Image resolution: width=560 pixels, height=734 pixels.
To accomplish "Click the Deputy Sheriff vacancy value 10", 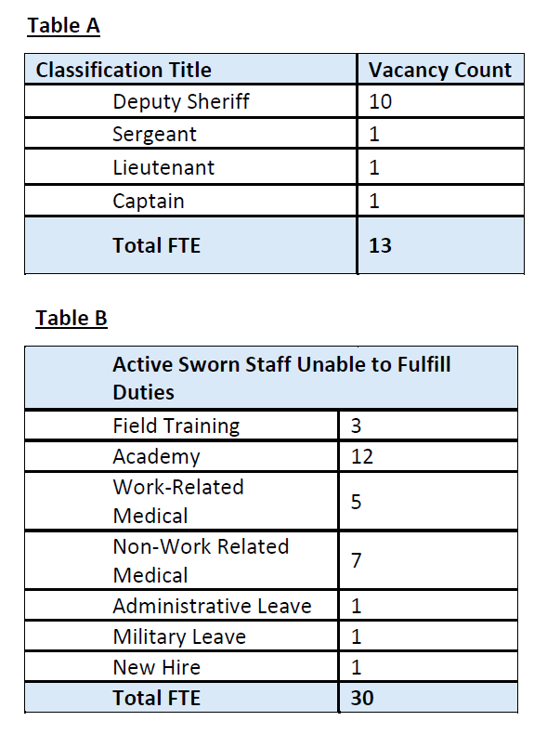I will (x=380, y=101).
